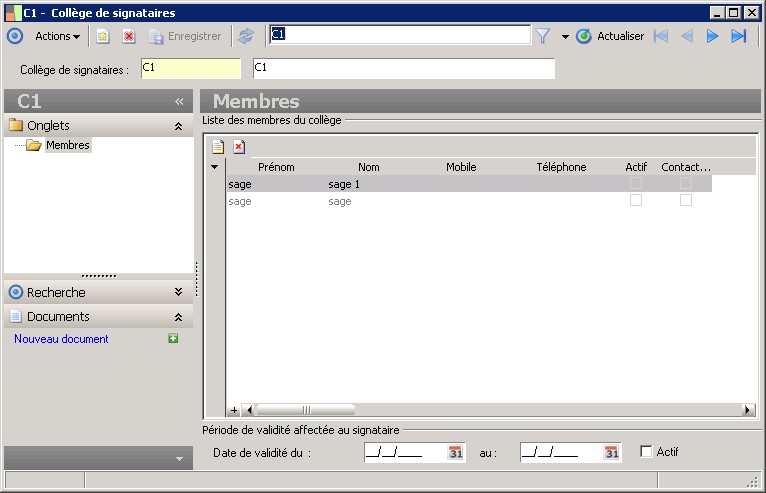This screenshot has width=766, height=493.
Task: Click the add member document icon in list toolbar
Action: [218, 147]
